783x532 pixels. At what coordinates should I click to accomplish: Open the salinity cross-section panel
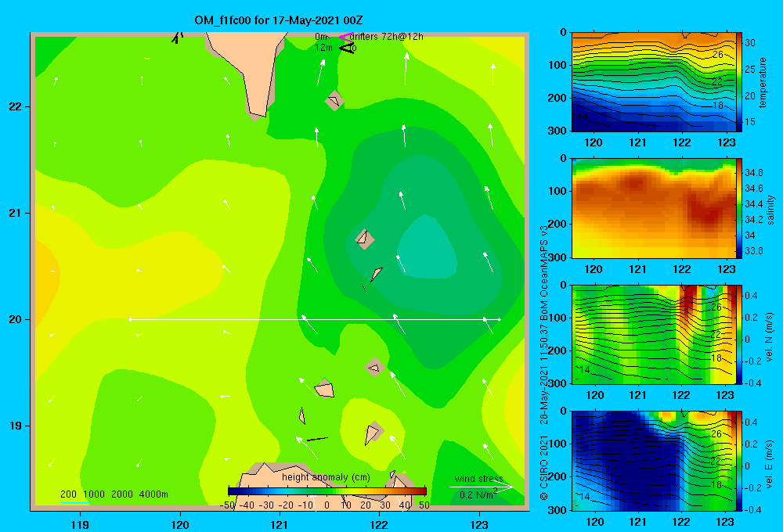tap(654, 208)
